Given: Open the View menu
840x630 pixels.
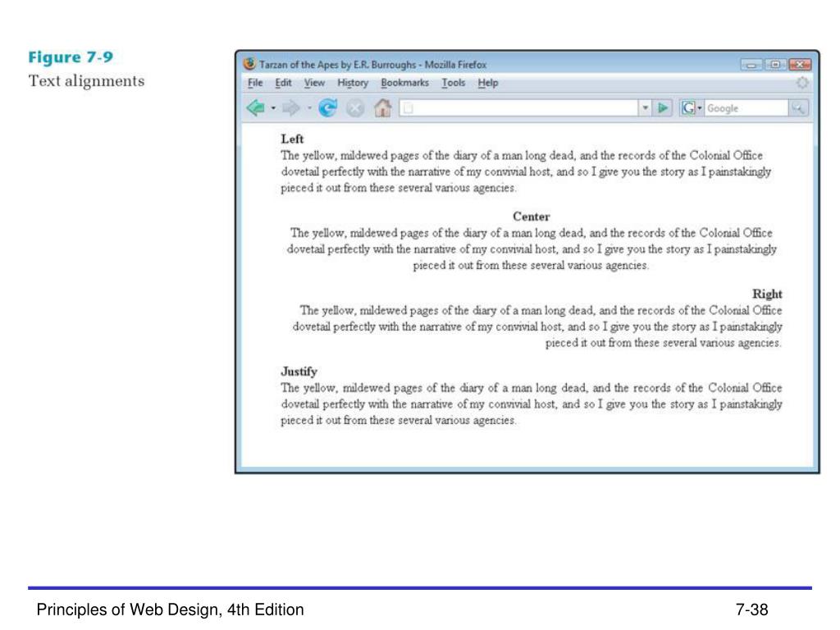Looking at the screenshot, I should tap(314, 83).
